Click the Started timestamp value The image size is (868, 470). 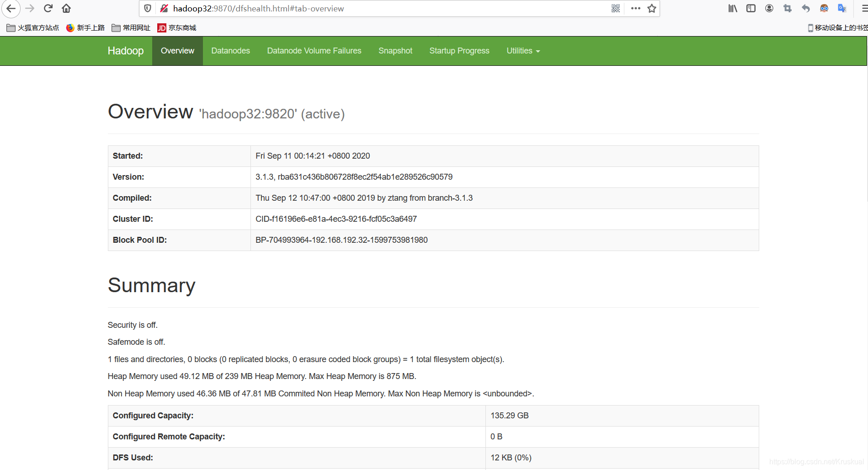[x=313, y=156]
